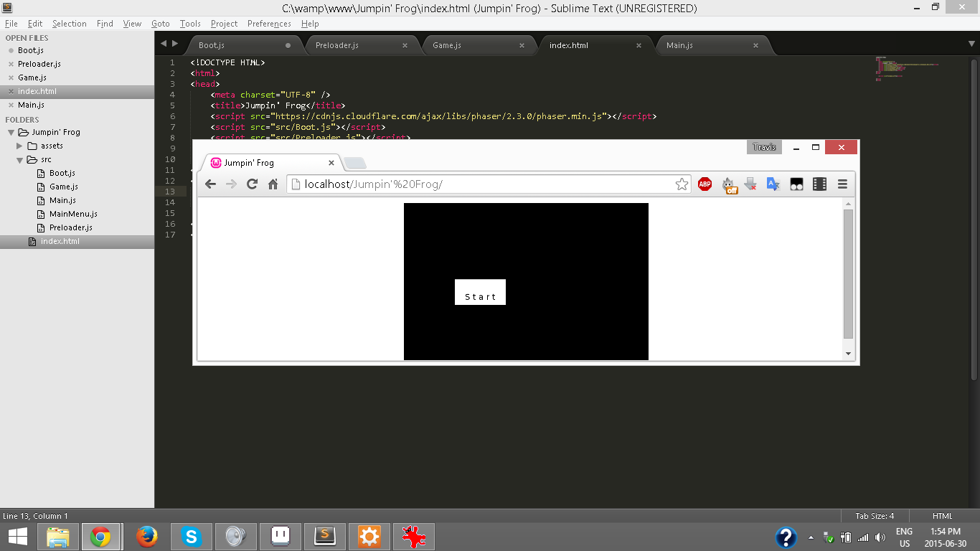Click the orange gear taskbar icon
The height and width of the screenshot is (551, 980).
click(369, 537)
